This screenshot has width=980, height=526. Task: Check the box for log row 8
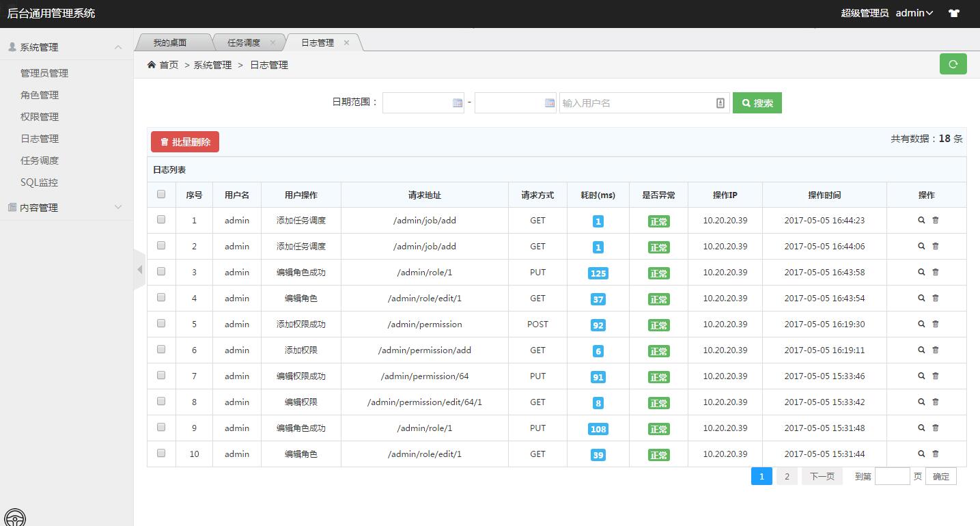tap(161, 401)
